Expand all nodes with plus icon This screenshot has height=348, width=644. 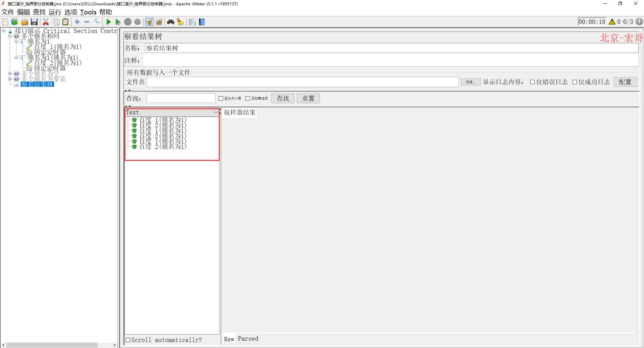click(x=77, y=22)
